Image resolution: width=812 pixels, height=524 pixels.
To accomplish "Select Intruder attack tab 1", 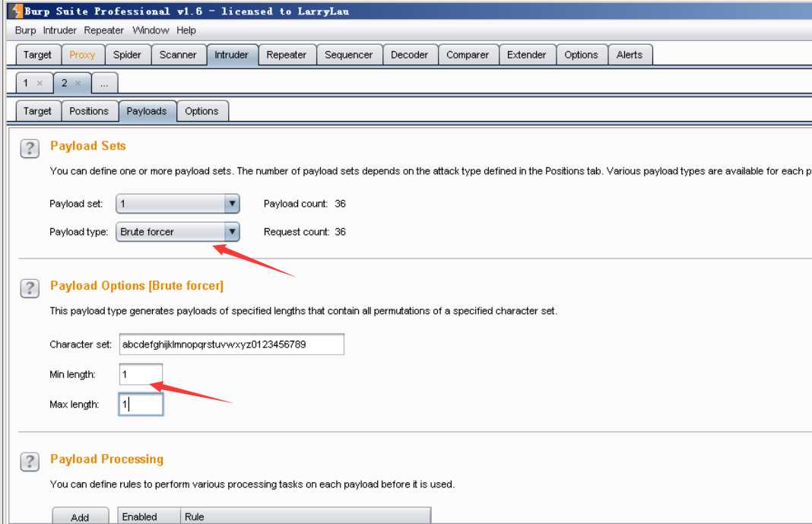I will 26,83.
